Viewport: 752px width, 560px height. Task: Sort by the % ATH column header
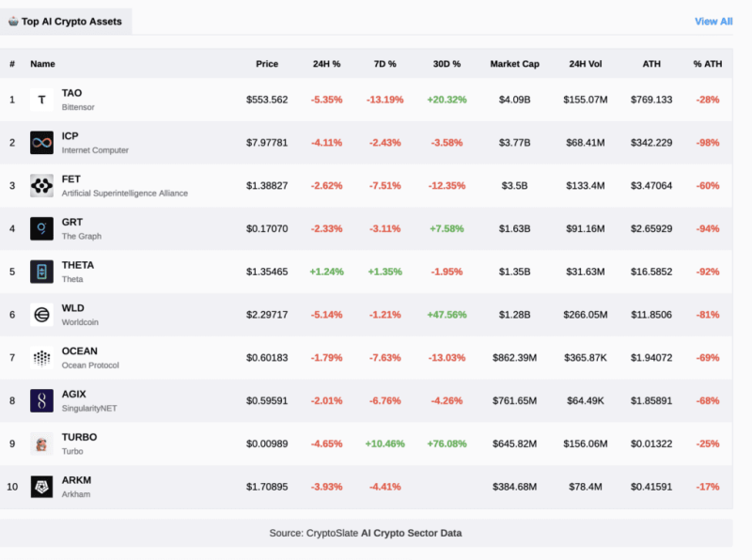pyautogui.click(x=708, y=64)
